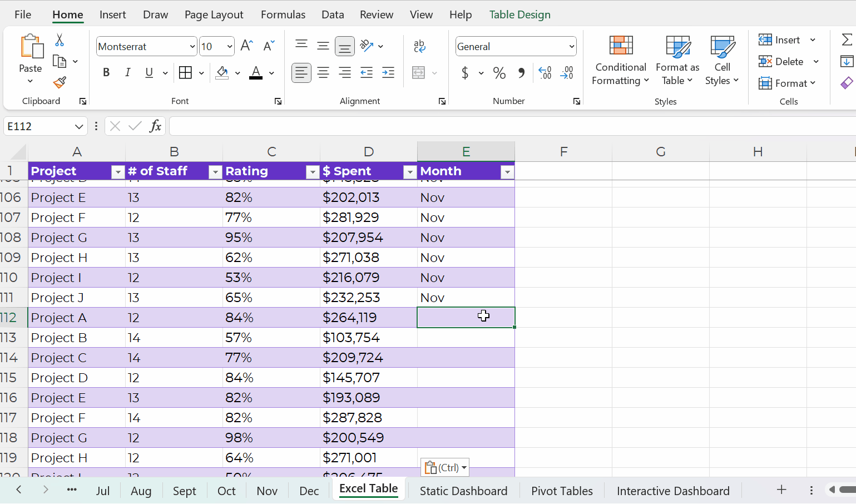Click the Merge and Center icon
Screen dimensions: 856x504
[x=419, y=73]
